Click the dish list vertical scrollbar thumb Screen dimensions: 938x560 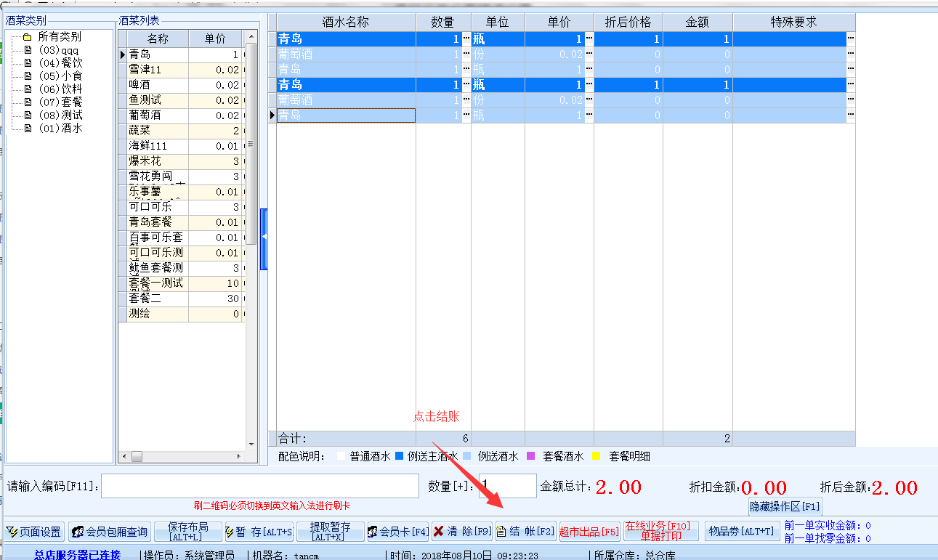pos(251,144)
